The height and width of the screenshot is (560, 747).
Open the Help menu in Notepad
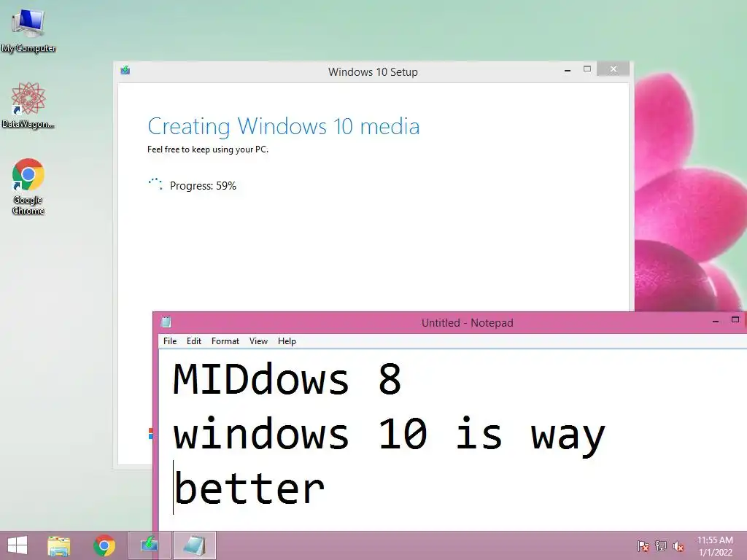[x=287, y=341]
